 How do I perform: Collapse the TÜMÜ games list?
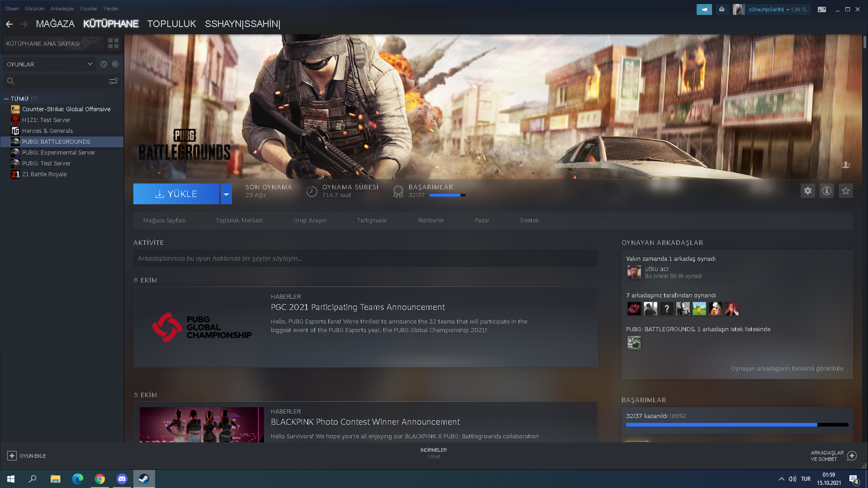point(6,99)
